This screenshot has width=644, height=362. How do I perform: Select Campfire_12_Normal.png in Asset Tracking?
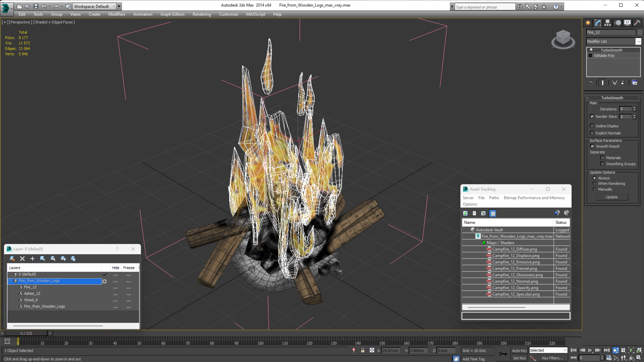[x=515, y=281]
